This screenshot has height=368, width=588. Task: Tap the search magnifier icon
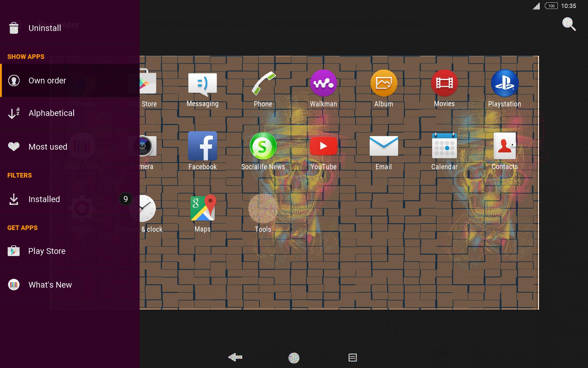click(569, 24)
